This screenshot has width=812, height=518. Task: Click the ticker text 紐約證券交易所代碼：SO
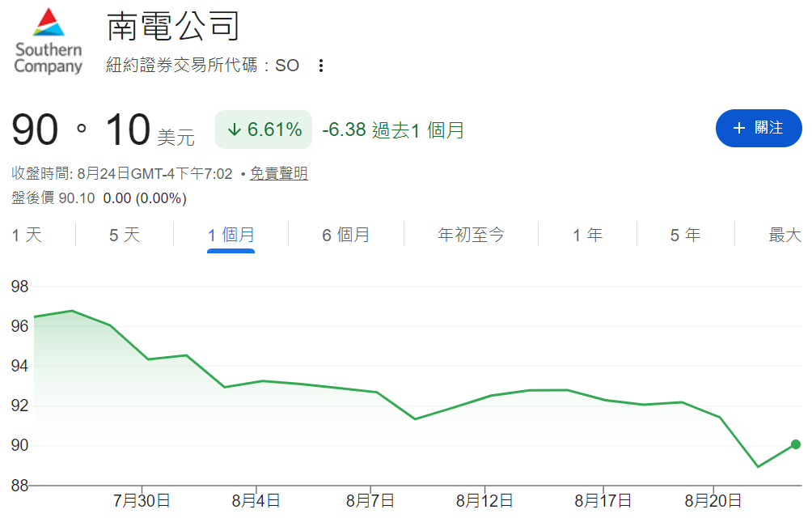click(x=202, y=66)
